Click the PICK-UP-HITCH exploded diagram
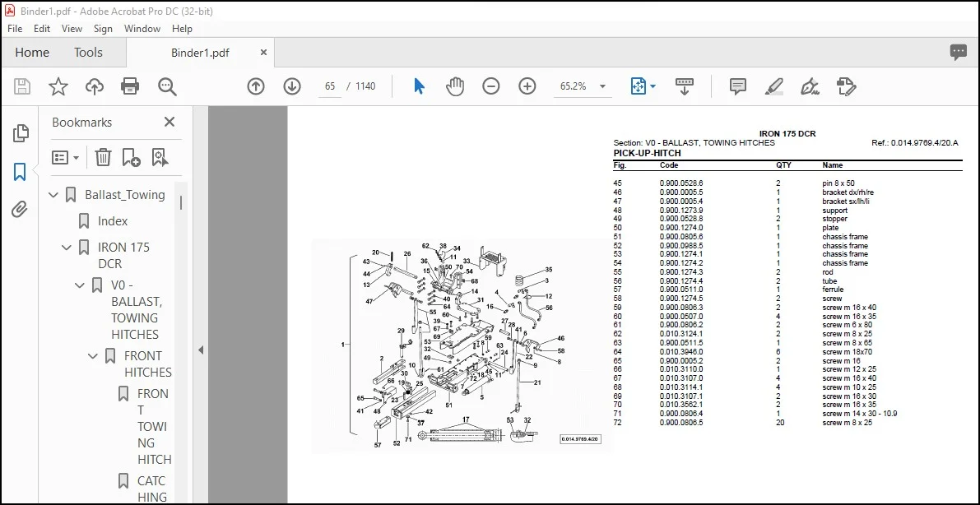 point(462,345)
